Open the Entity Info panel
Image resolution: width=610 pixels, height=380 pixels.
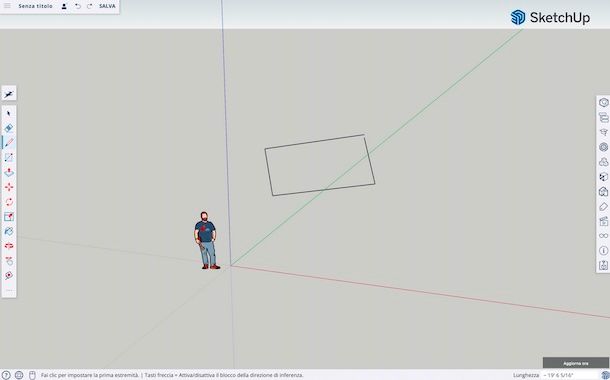603,103
